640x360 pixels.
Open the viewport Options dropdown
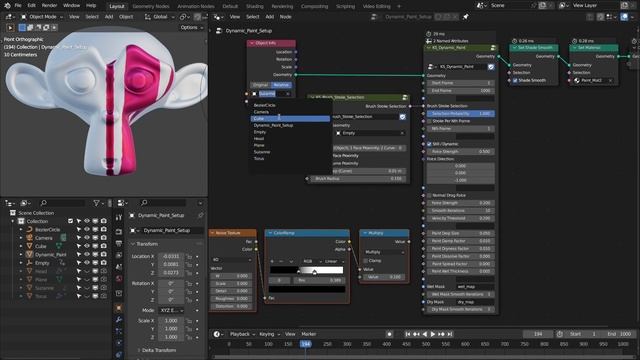191,27
